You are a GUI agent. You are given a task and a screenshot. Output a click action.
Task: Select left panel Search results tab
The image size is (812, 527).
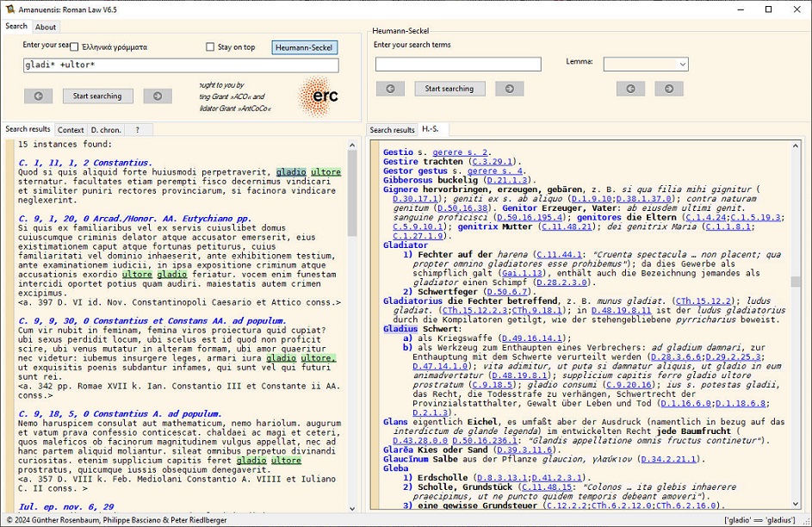28,129
